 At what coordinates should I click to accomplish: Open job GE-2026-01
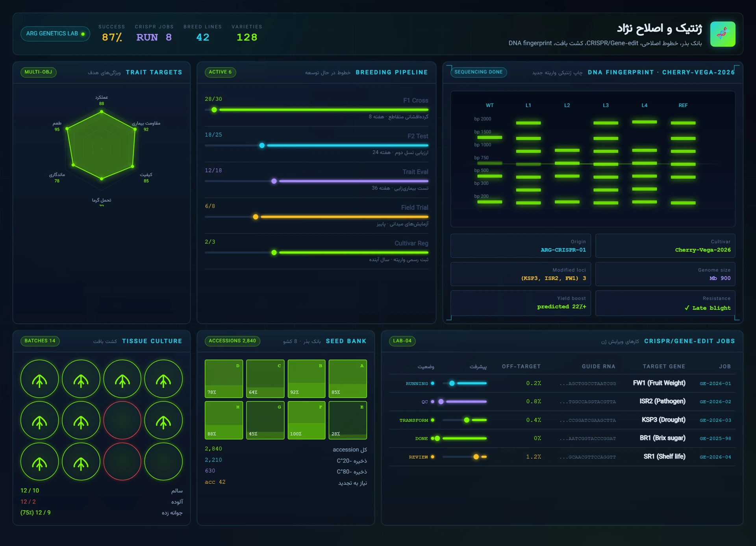(x=715, y=383)
